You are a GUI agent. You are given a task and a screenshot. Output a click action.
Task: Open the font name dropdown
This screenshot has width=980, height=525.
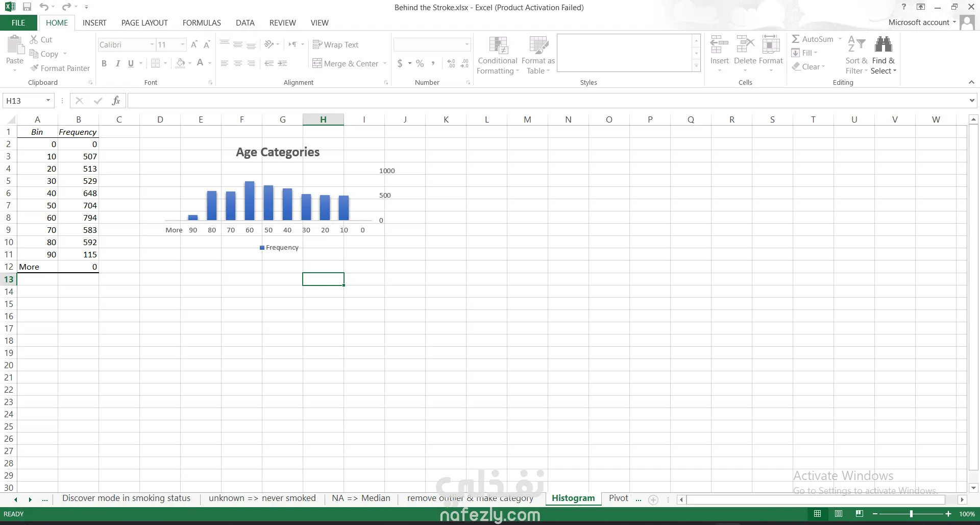[152, 44]
